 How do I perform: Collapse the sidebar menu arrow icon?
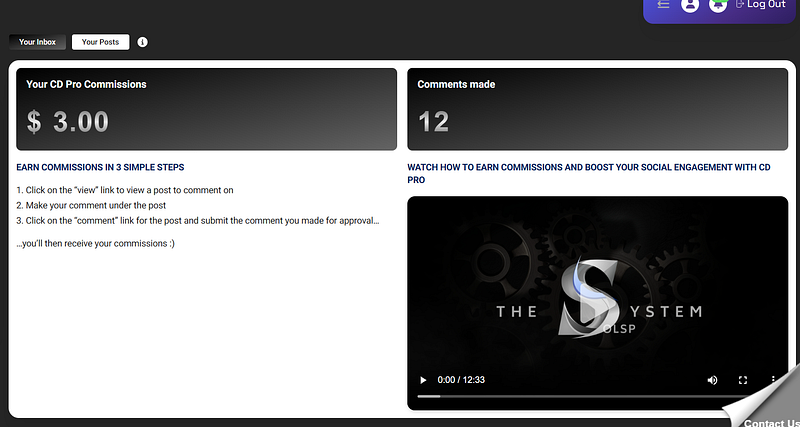coord(663,4)
